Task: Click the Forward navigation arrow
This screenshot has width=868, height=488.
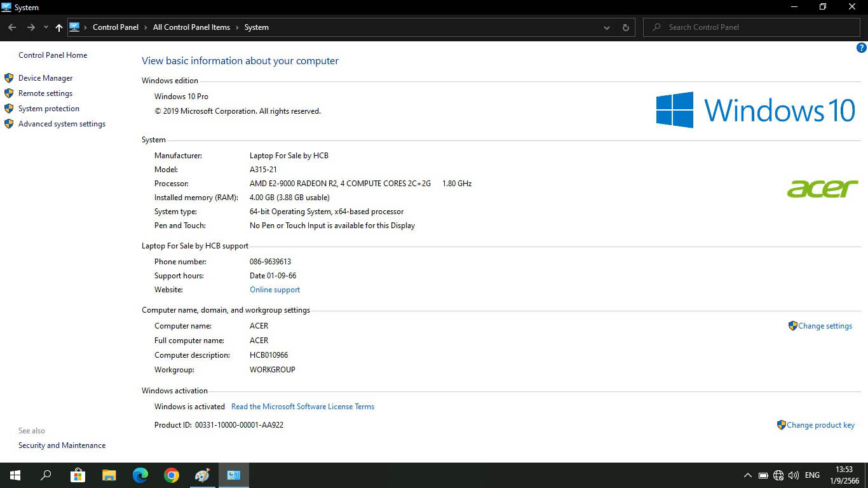Action: point(31,27)
